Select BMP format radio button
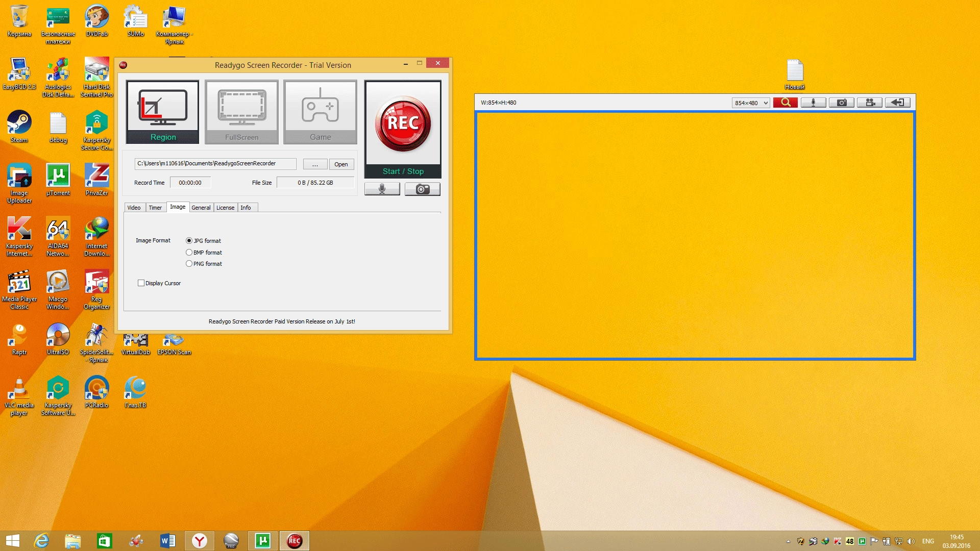The height and width of the screenshot is (551, 980). click(x=189, y=253)
